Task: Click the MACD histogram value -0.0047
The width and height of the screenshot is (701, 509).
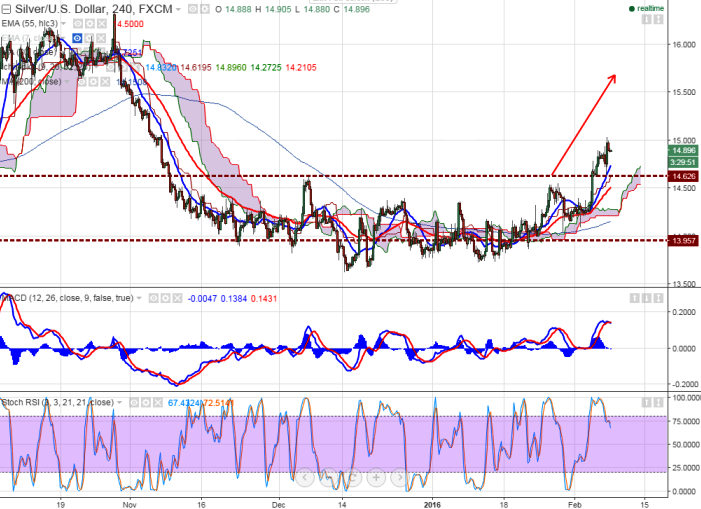Action: click(203, 299)
